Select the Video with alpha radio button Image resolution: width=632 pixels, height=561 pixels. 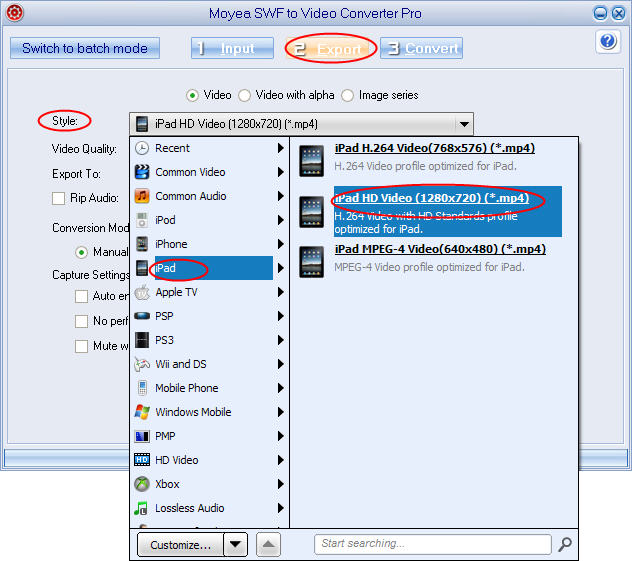(244, 96)
